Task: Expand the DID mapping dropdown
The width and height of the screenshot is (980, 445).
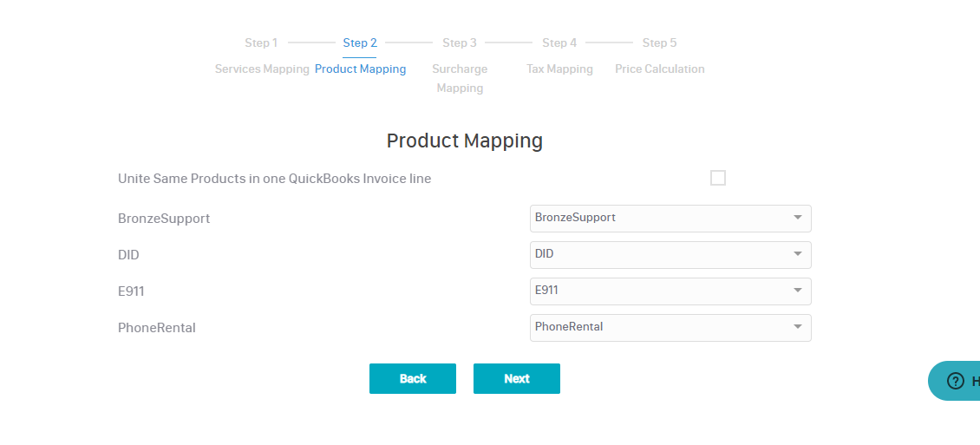Action: pos(670,254)
